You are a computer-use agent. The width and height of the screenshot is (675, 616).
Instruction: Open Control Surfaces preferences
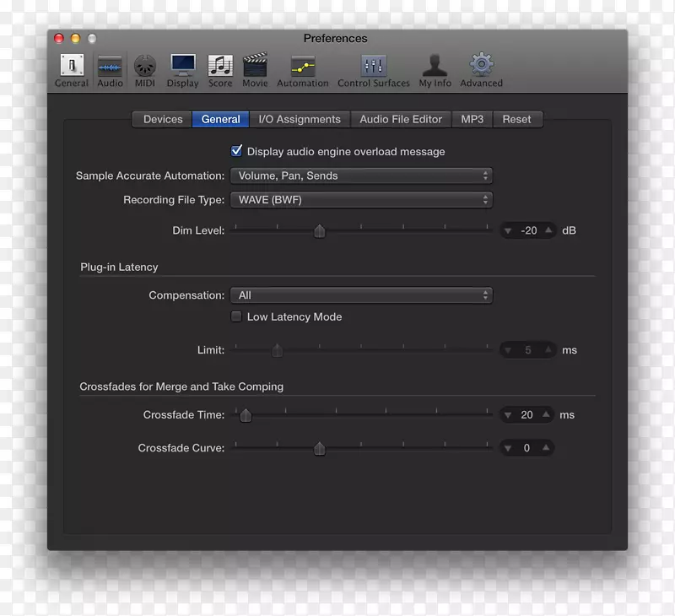click(373, 68)
